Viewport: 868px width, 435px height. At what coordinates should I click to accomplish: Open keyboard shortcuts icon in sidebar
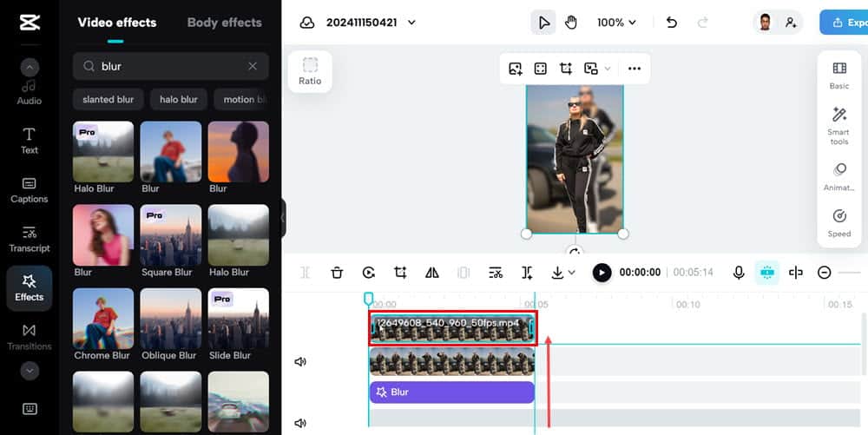tap(30, 409)
